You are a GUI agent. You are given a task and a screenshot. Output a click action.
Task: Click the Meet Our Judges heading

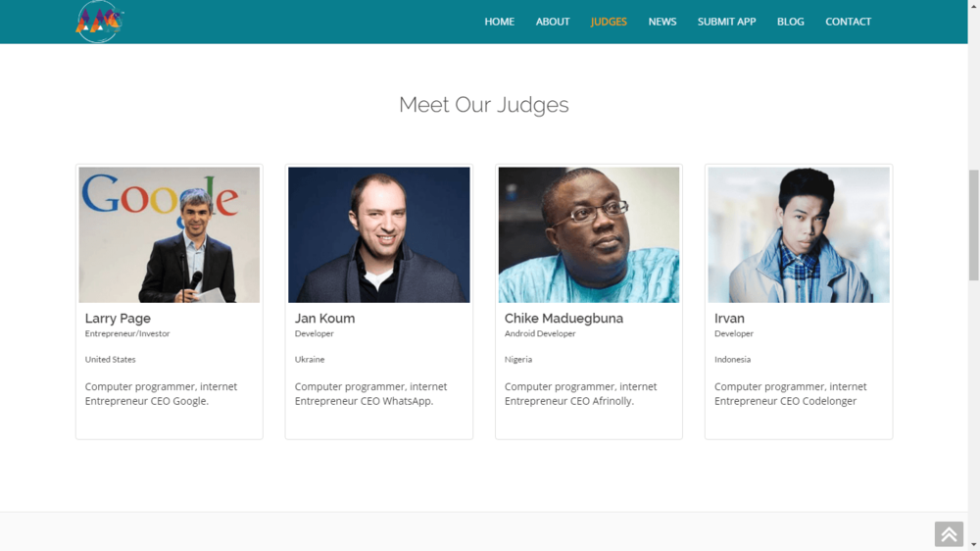point(484,105)
